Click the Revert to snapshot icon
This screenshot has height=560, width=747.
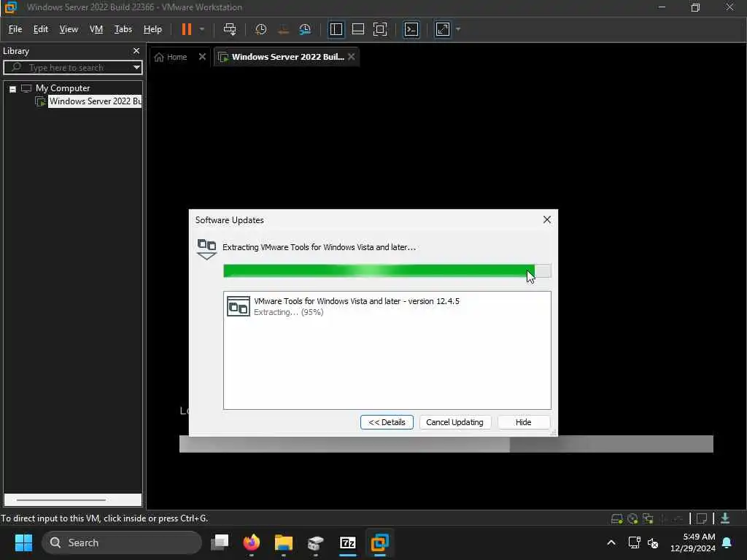coord(283,29)
